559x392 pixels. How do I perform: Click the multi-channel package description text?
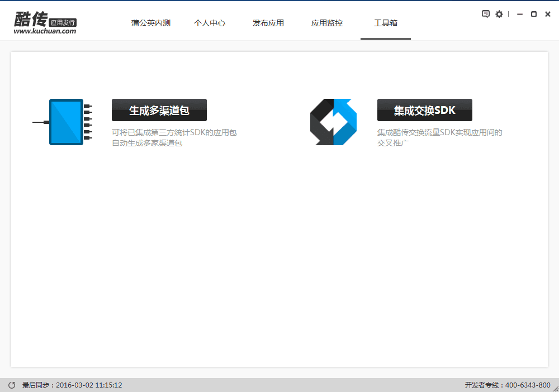(174, 138)
